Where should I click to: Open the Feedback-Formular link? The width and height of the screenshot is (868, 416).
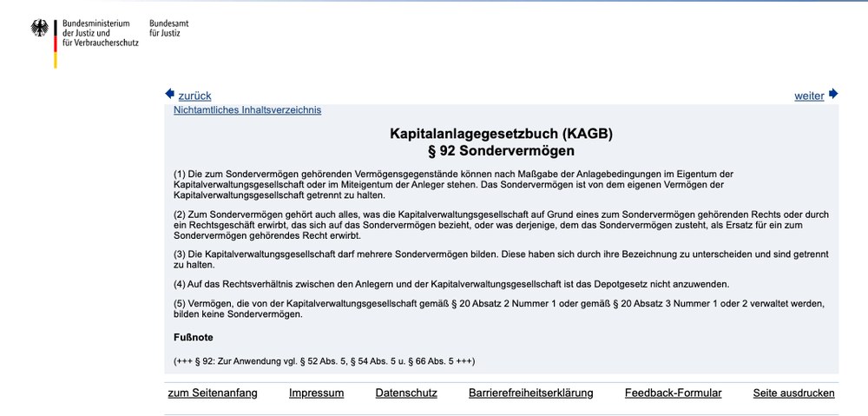click(x=674, y=393)
